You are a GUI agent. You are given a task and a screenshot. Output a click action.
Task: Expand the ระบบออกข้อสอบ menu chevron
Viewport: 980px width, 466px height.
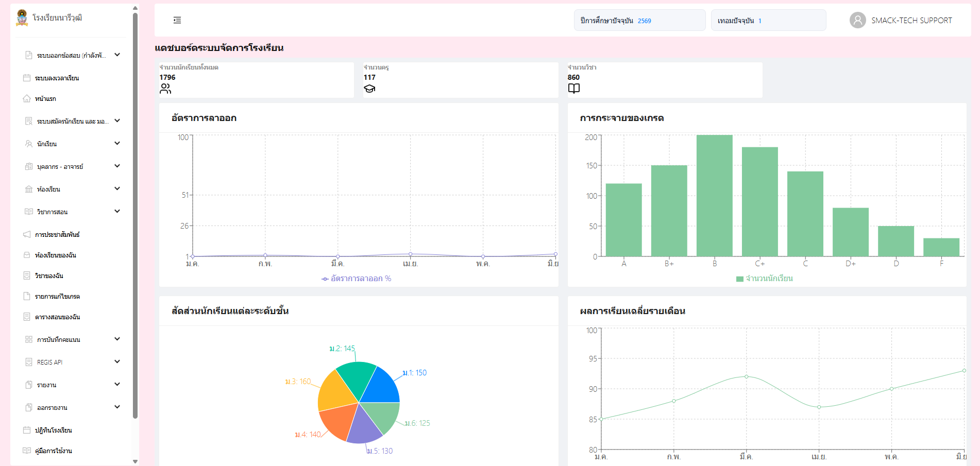tap(117, 55)
